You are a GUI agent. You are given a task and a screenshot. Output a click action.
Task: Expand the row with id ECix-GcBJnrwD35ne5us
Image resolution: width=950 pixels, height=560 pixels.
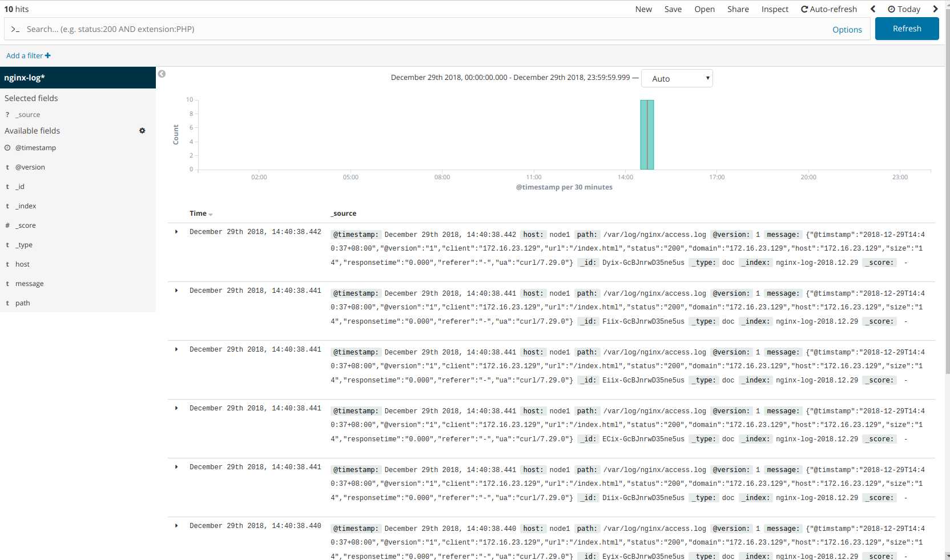[176, 408]
